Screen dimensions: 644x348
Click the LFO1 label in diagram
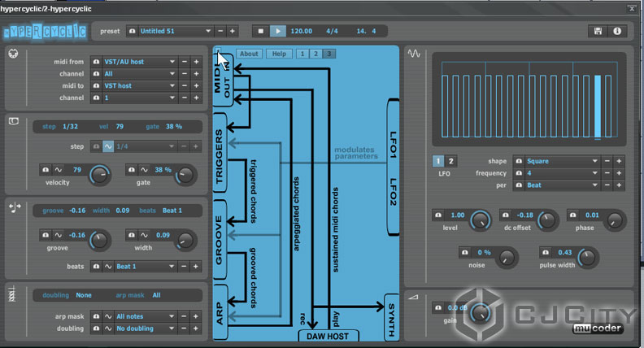coord(393,145)
